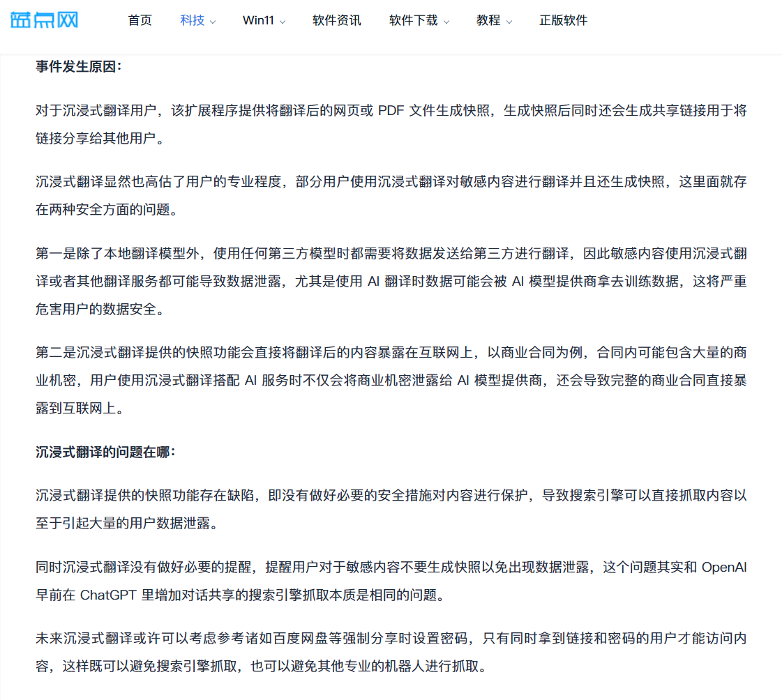The image size is (782, 700).
Task: Expand the chevron arrow beside 教程
Action: click(509, 22)
